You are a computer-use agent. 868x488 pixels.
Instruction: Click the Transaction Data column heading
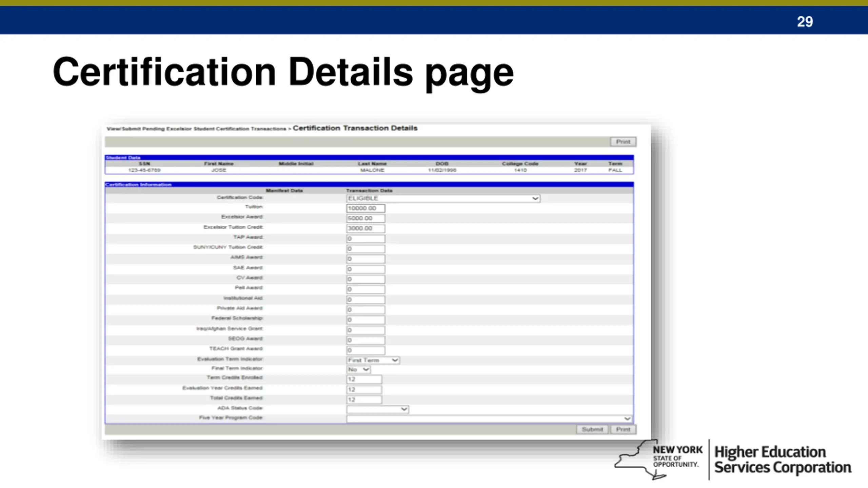[x=369, y=190]
